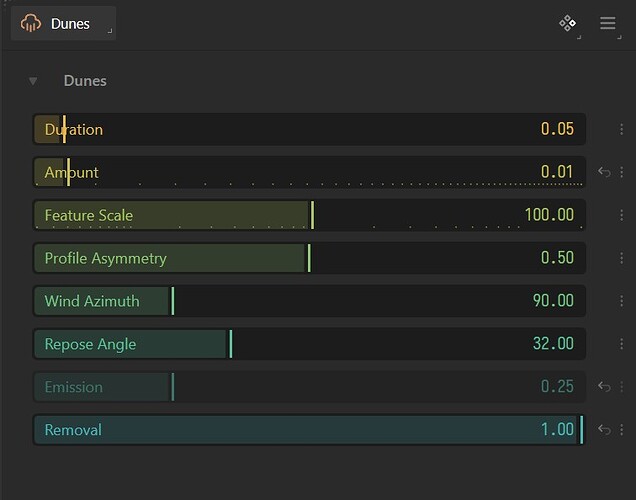The image size is (636, 500).
Task: Click the Duration value 0.05
Action: 557,129
